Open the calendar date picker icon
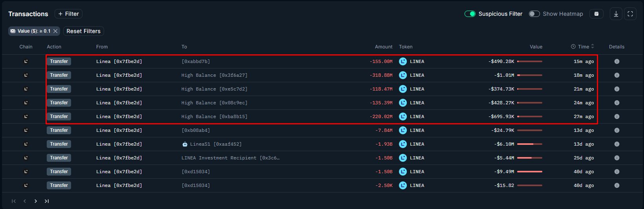The width and height of the screenshot is (644, 209). coord(596,14)
